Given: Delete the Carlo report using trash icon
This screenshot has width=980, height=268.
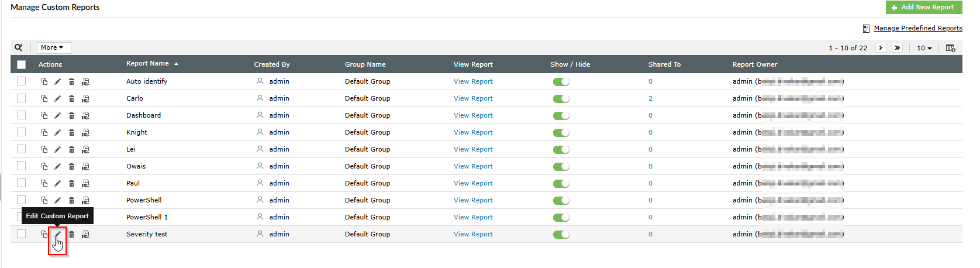Looking at the screenshot, I should click(71, 98).
